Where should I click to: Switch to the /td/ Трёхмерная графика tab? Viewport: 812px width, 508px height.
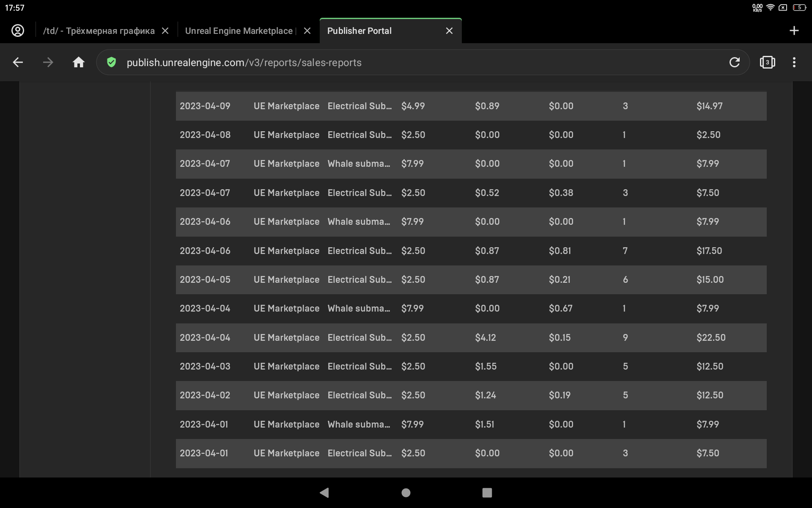[99, 31]
